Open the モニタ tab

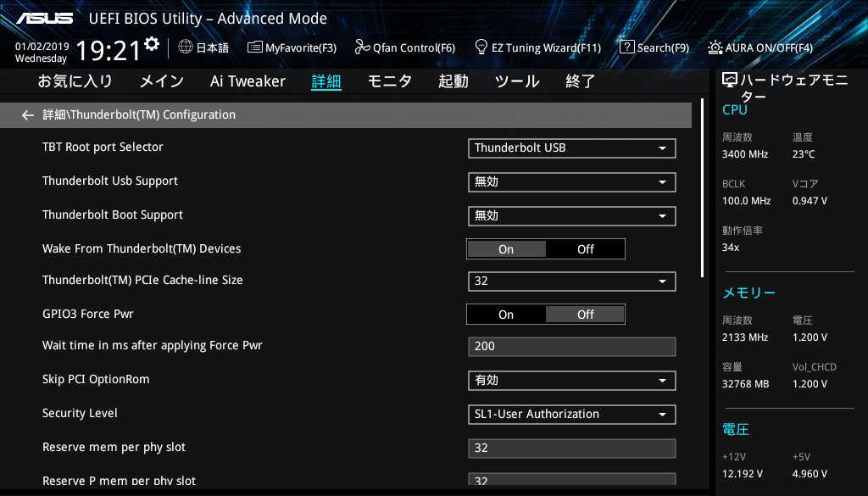pyautogui.click(x=390, y=81)
